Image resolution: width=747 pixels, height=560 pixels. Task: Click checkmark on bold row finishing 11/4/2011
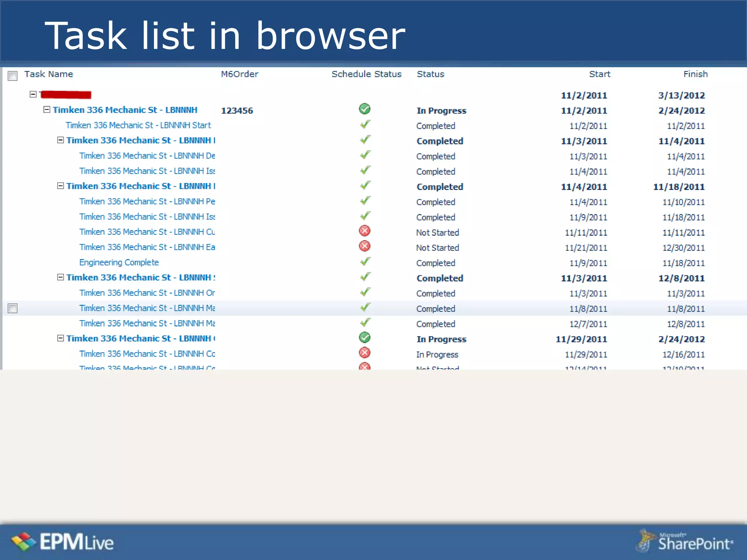pyautogui.click(x=365, y=140)
